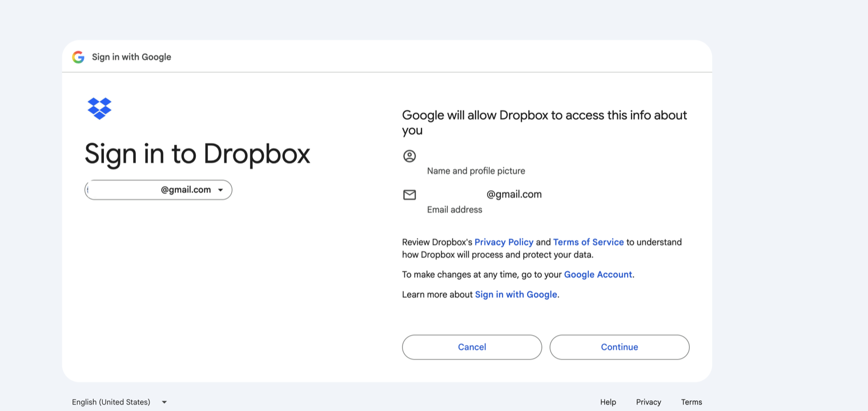Open the Help footer link
The width and height of the screenshot is (868, 411).
608,402
